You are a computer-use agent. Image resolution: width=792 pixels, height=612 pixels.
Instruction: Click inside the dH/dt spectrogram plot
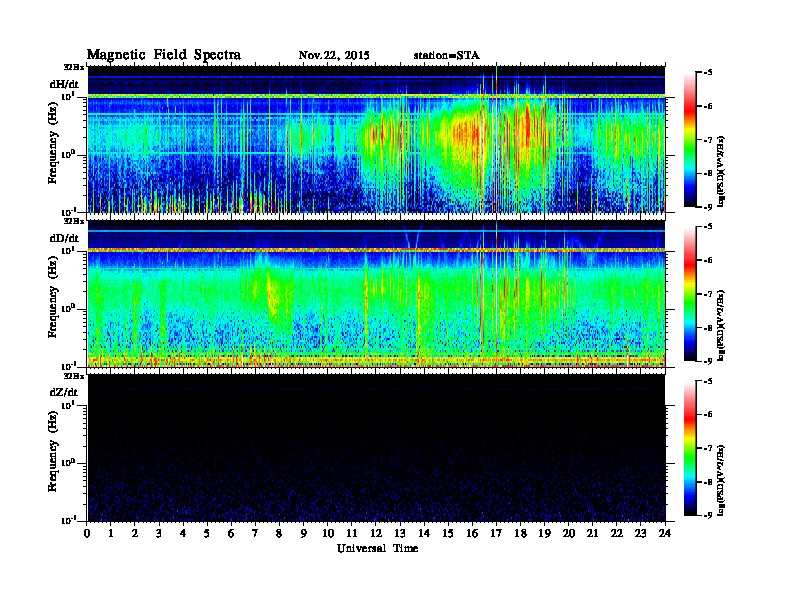pyautogui.click(x=376, y=139)
